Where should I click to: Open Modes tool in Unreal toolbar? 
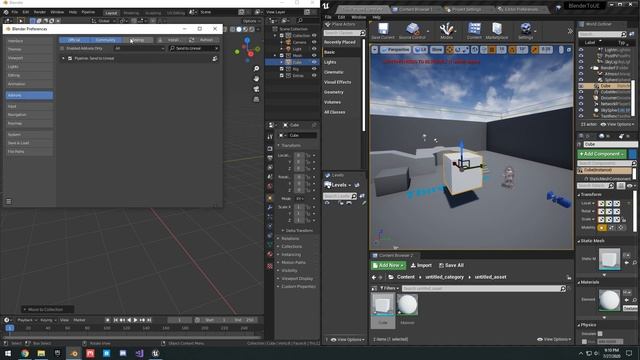coord(447,31)
